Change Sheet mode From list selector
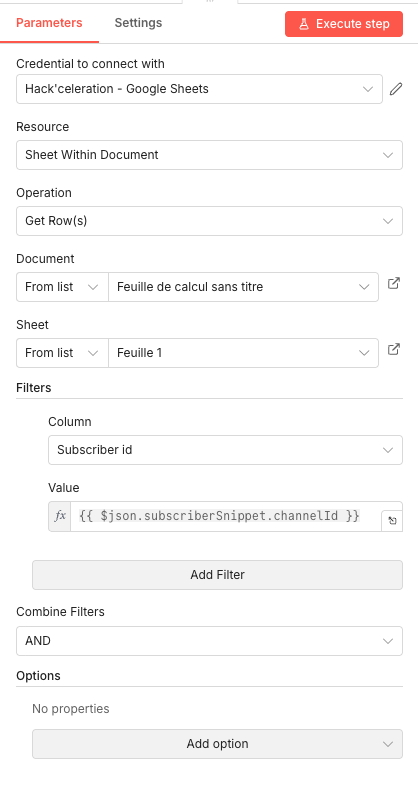Image resolution: width=418 pixels, height=786 pixels. pos(62,353)
